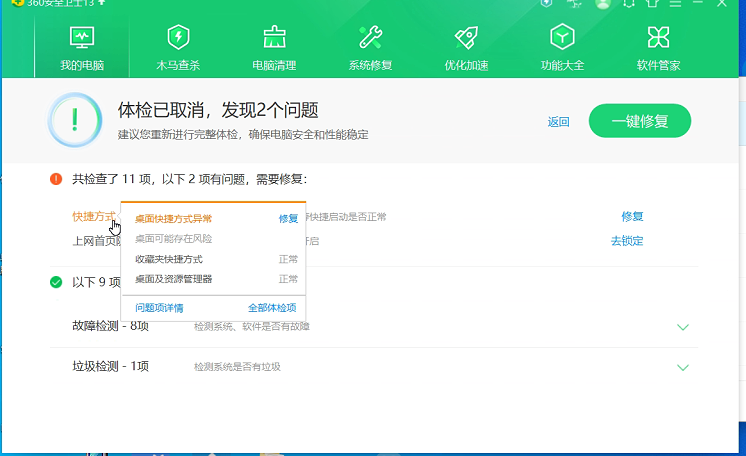The width and height of the screenshot is (746, 456).
Task: Click the 建议您重新进行完整体检 subtitle
Action: pyautogui.click(x=243, y=135)
